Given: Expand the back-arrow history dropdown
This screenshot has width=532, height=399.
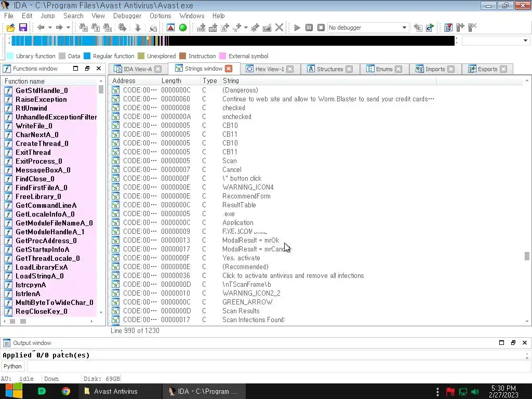Looking at the screenshot, I should tap(50, 28).
